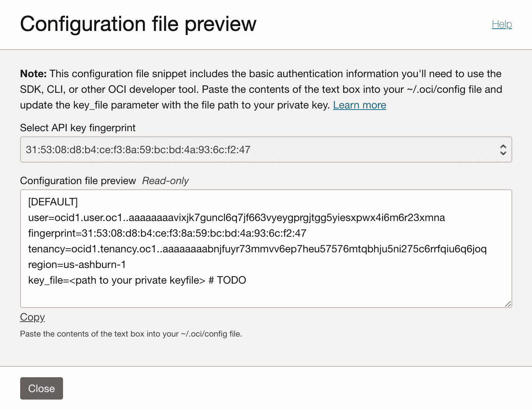Click the Note about authentication information
Screen dimensions: 532x410
coord(260,89)
